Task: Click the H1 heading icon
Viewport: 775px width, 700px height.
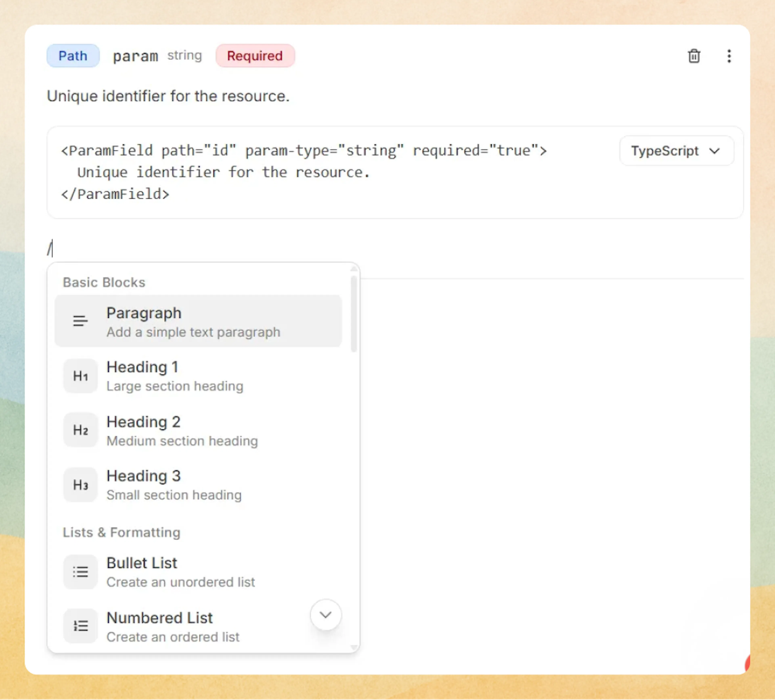Action: click(80, 376)
